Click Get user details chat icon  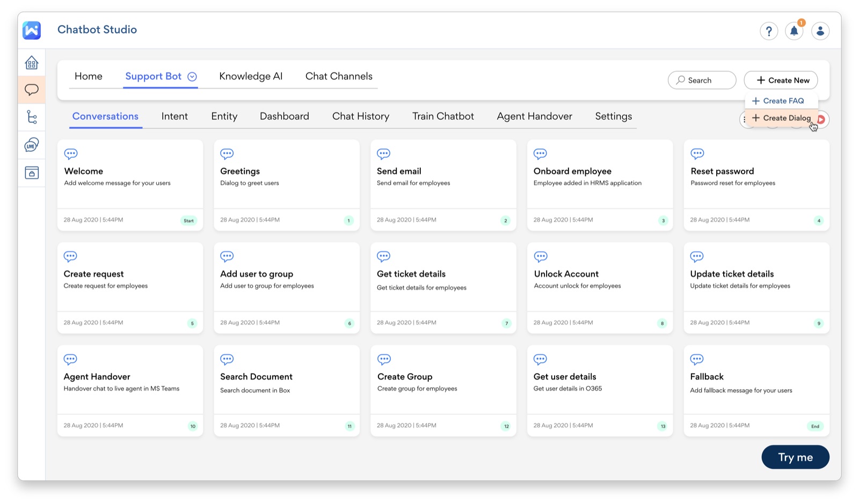[x=540, y=359]
